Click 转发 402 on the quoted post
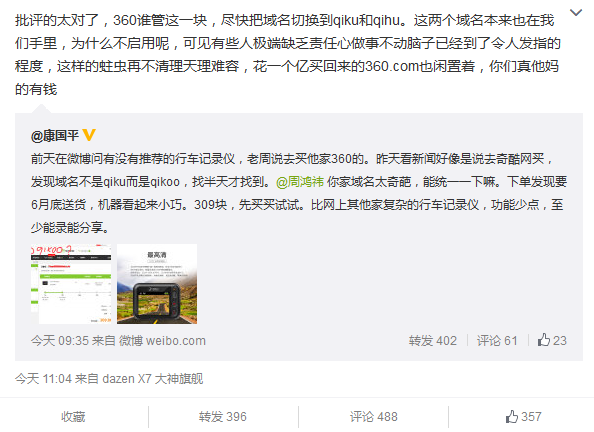Screen dimensions: 594x432 pyautogui.click(x=433, y=341)
